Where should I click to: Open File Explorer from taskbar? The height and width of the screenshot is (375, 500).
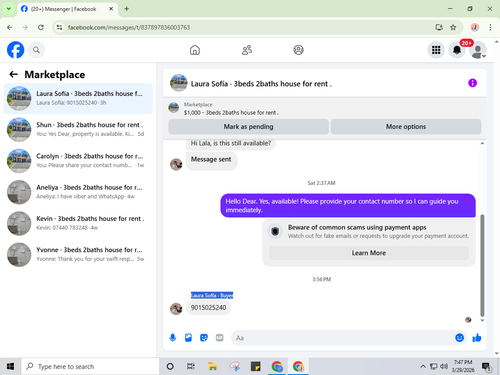pos(213,367)
